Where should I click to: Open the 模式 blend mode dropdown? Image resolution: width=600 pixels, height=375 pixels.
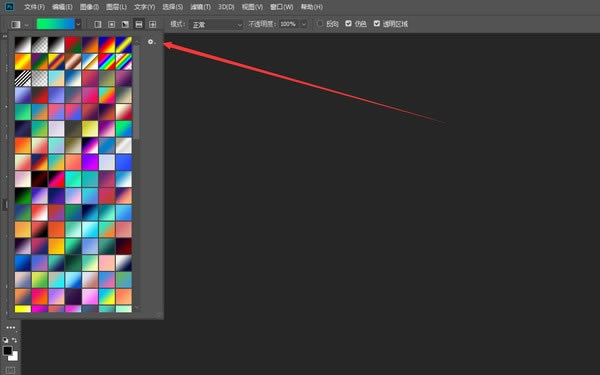tap(216, 24)
